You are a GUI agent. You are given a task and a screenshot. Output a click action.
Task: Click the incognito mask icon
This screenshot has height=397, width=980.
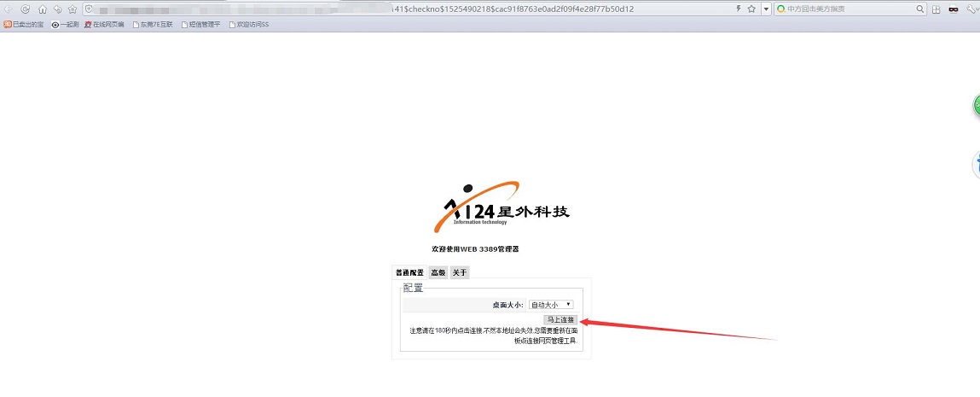[953, 9]
